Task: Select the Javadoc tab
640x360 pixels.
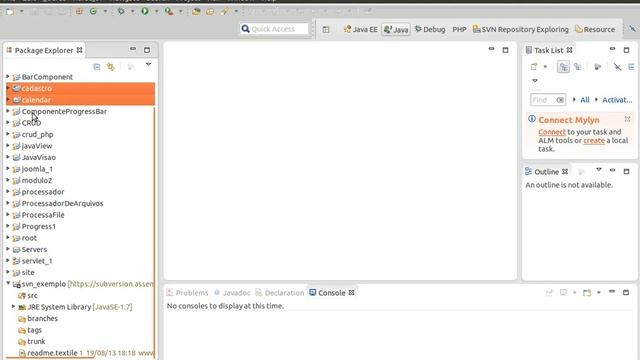Action: point(232,293)
